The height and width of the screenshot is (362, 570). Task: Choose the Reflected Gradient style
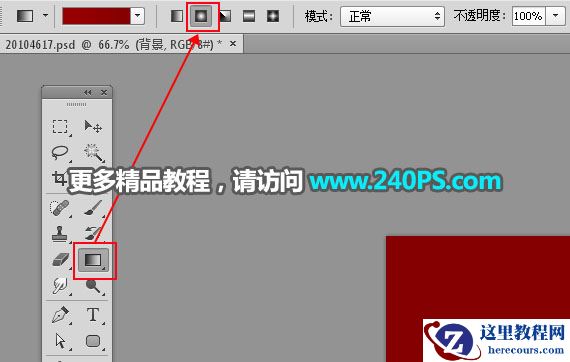(x=249, y=16)
